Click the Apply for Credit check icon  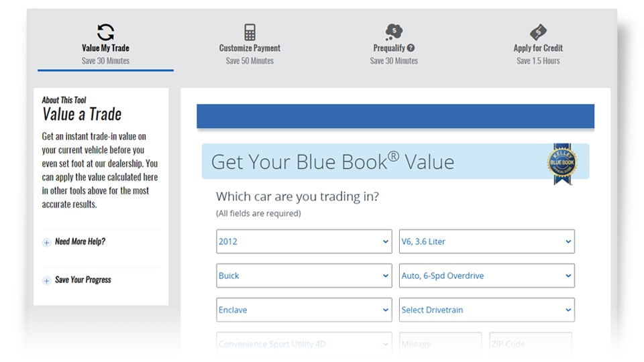(538, 32)
